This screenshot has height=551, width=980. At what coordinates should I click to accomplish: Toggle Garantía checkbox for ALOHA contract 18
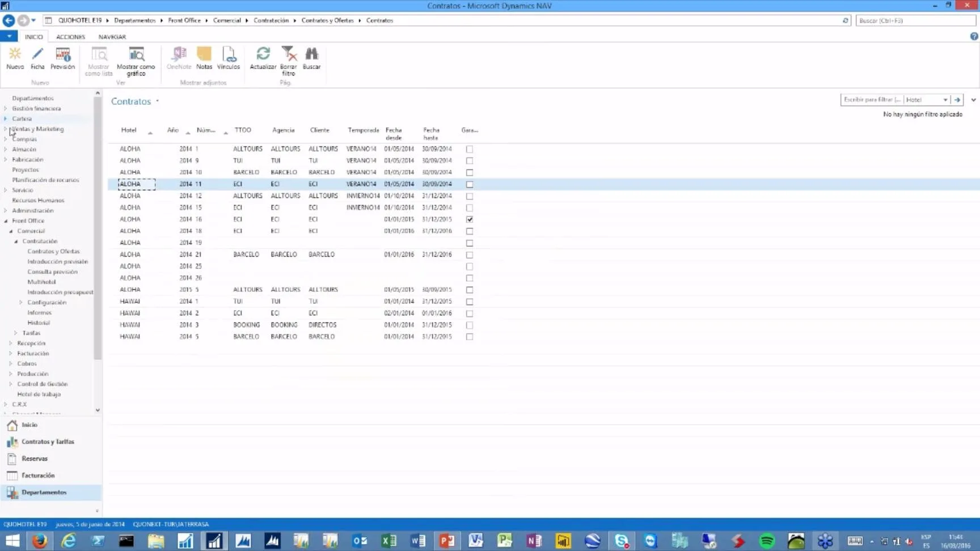[x=470, y=231]
